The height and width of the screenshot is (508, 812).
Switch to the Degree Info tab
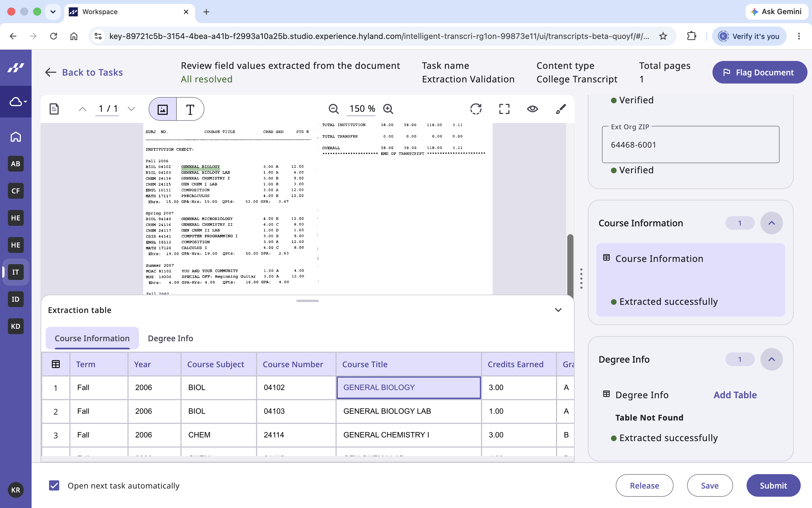click(171, 338)
